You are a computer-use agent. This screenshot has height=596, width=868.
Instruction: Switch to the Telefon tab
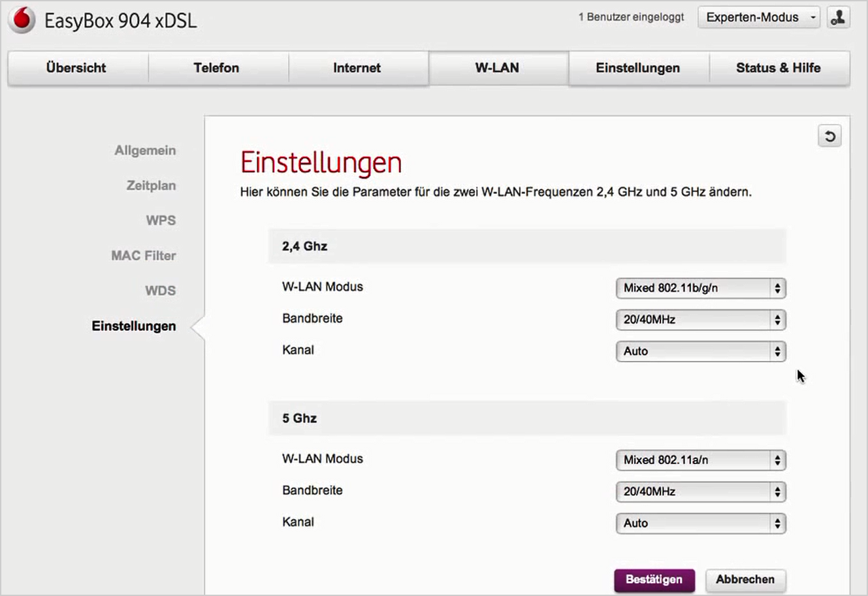pos(216,68)
